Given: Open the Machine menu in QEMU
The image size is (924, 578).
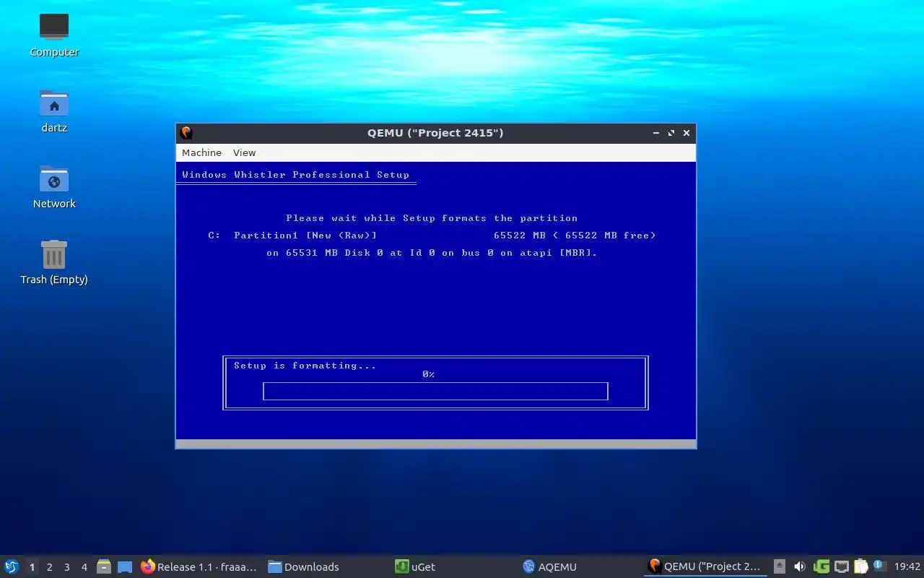Looking at the screenshot, I should 201,152.
